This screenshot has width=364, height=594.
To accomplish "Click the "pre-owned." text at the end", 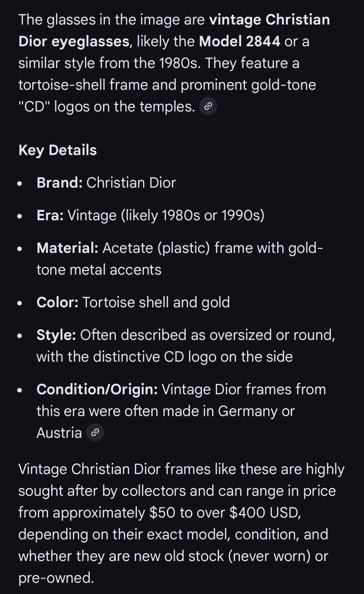I will [56, 578].
